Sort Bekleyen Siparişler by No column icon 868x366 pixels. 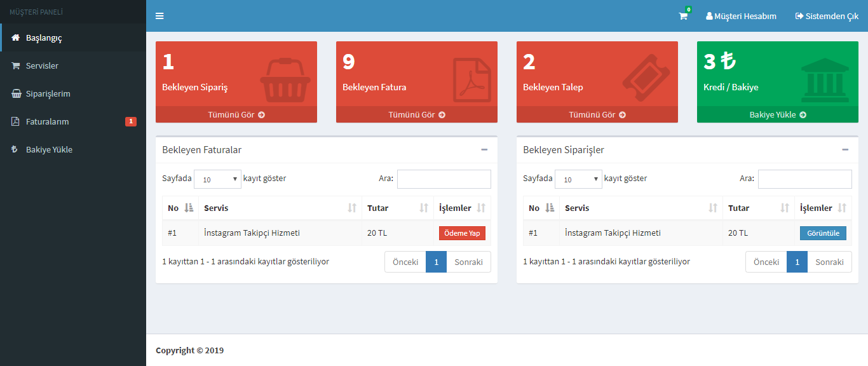(x=550, y=208)
